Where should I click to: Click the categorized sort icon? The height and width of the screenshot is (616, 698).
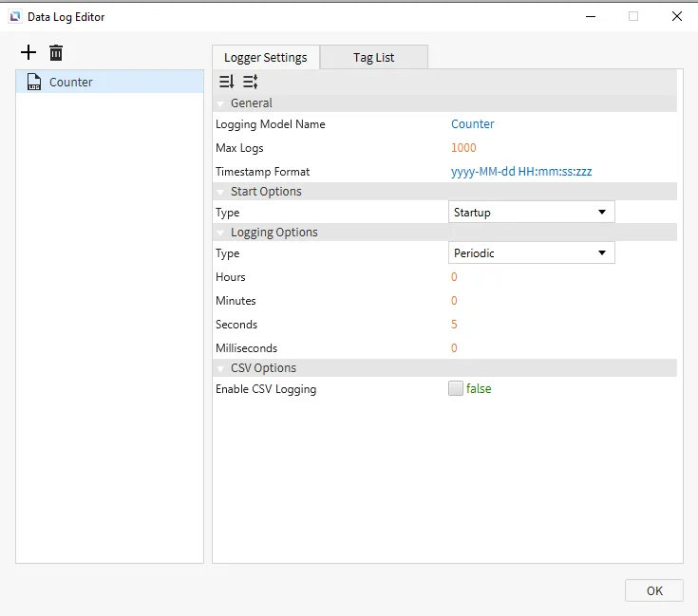coord(227,82)
